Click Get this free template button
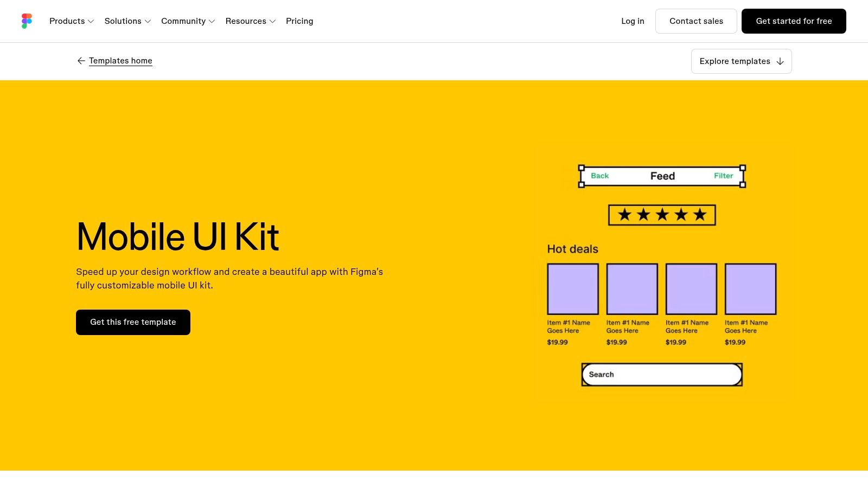The width and height of the screenshot is (868, 488). [133, 322]
